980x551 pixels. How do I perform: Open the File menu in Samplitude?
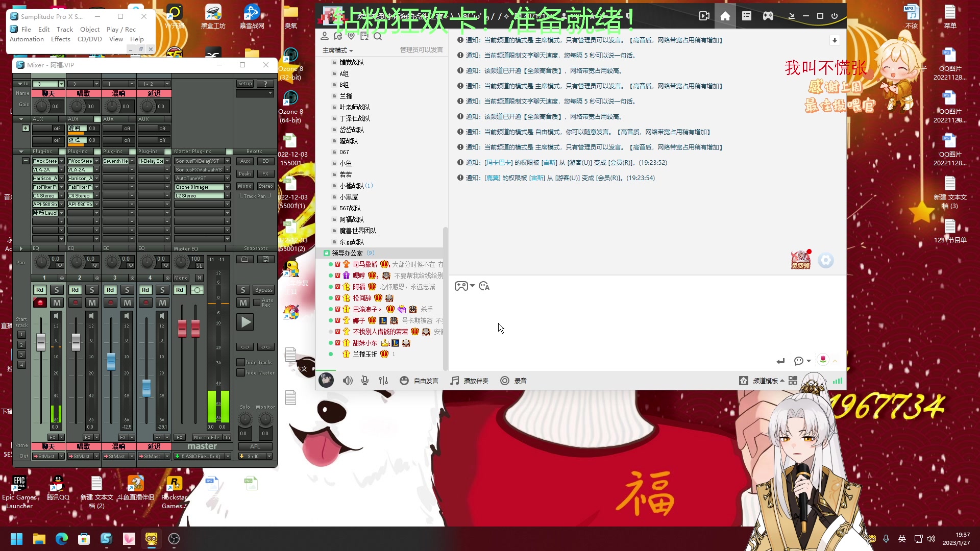coord(26,29)
